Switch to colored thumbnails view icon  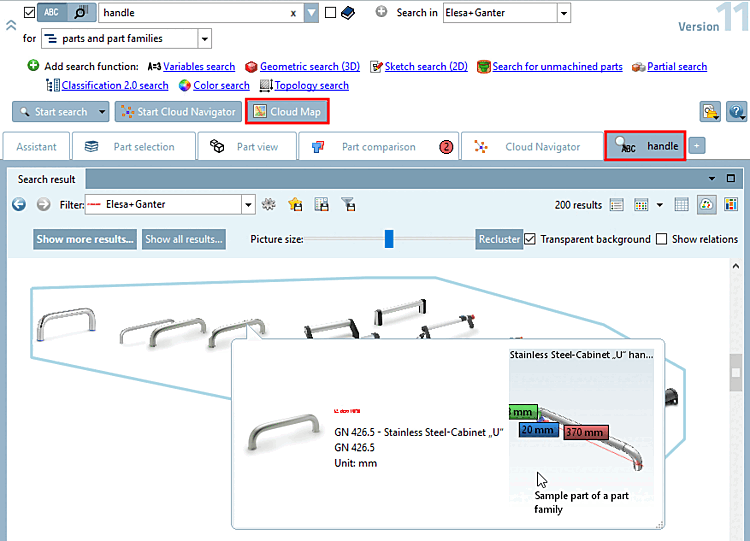(x=641, y=205)
